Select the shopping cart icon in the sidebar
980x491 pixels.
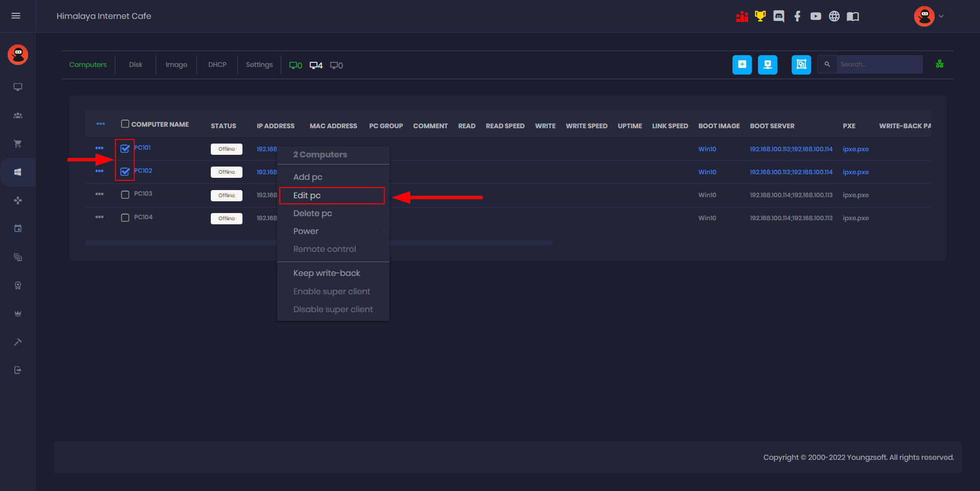pyautogui.click(x=17, y=144)
